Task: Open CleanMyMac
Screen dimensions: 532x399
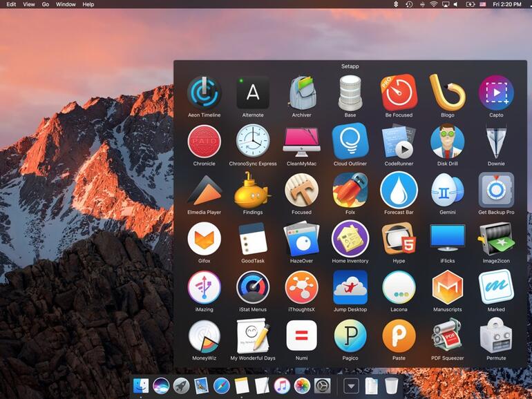Action: (x=302, y=142)
